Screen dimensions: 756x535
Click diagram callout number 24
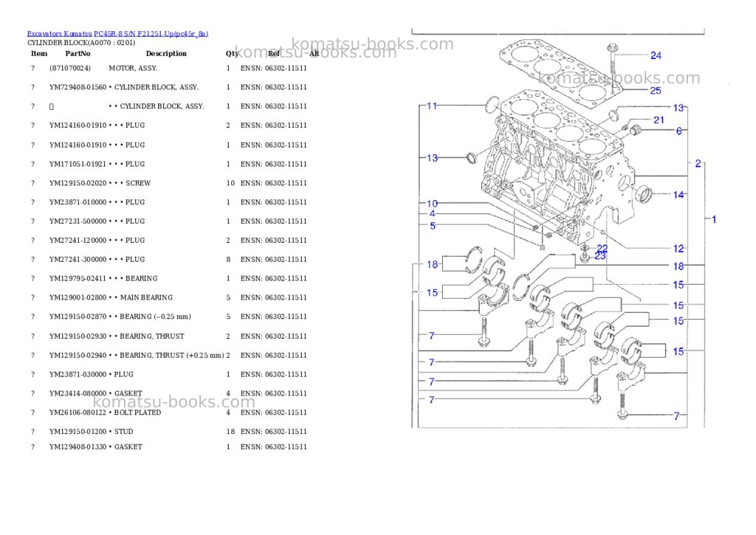(x=656, y=55)
